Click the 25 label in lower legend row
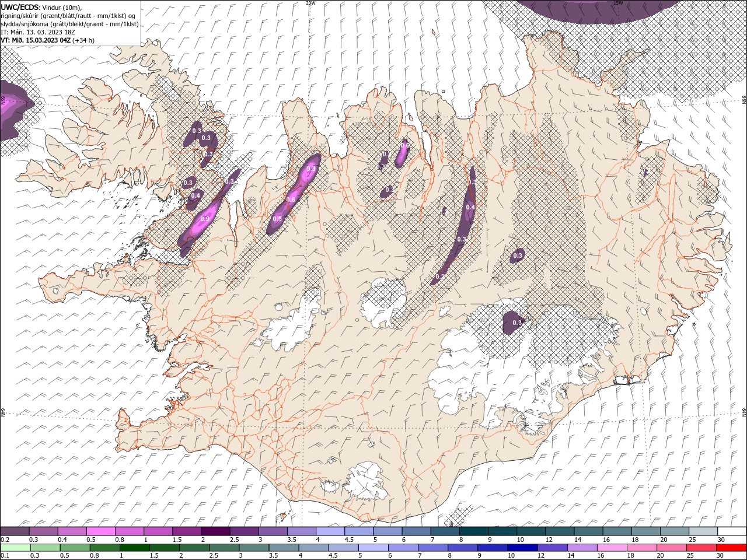Image resolution: width=747 pixels, height=560 pixels. pyautogui.click(x=690, y=555)
